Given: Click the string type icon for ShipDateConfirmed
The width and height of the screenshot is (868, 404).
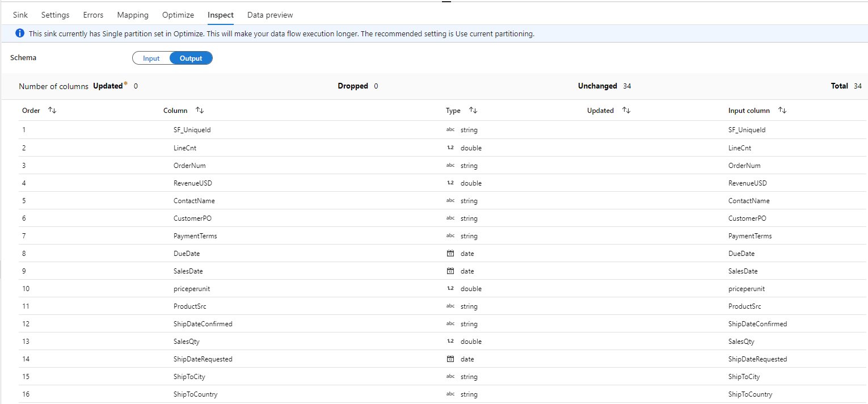Looking at the screenshot, I should pos(450,324).
